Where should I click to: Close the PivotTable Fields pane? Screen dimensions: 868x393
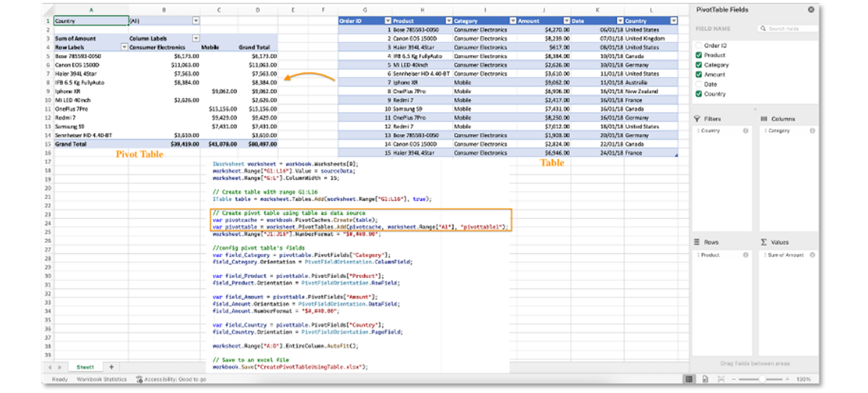(811, 10)
